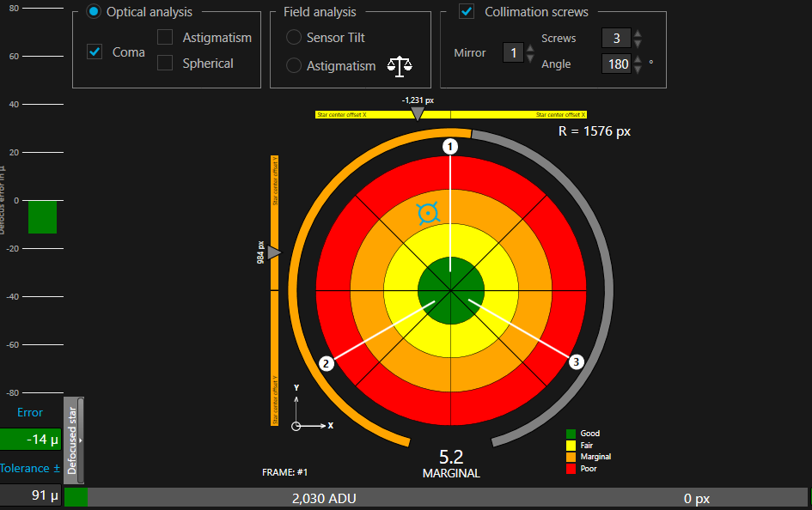The width and height of the screenshot is (812, 510).
Task: Select the Optical analysis radio button
Action: click(93, 12)
